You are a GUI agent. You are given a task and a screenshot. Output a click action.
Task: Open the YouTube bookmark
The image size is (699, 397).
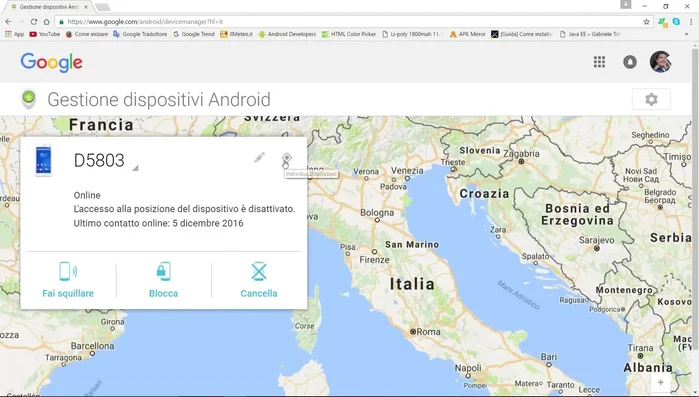click(x=45, y=34)
